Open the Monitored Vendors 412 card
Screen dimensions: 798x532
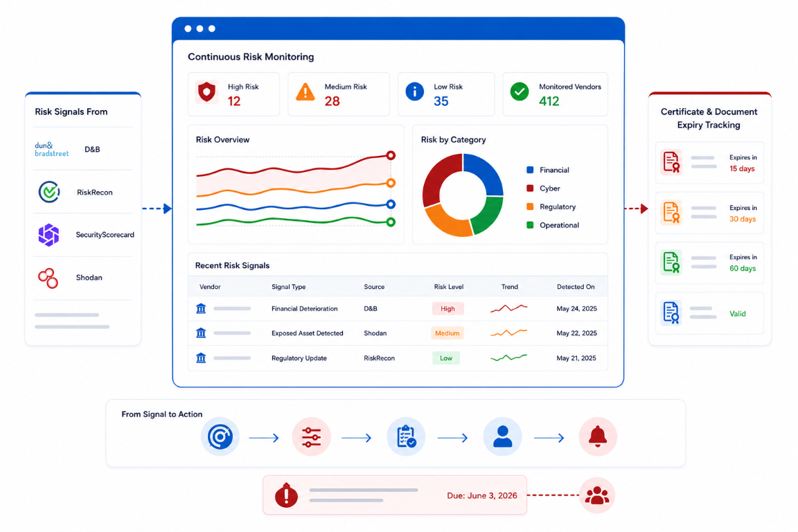pyautogui.click(x=556, y=94)
